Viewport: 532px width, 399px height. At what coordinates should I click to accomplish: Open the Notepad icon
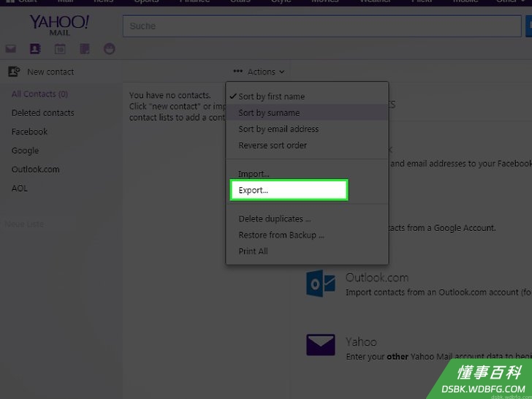click(x=85, y=49)
